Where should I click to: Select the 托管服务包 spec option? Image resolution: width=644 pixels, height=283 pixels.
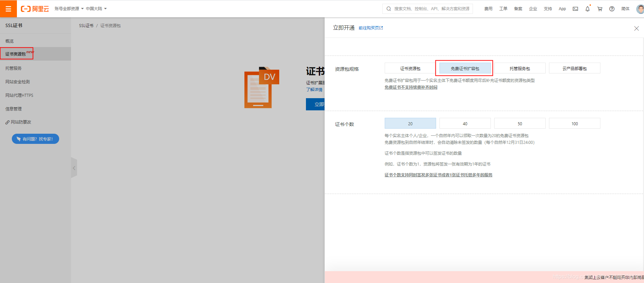pyautogui.click(x=520, y=68)
